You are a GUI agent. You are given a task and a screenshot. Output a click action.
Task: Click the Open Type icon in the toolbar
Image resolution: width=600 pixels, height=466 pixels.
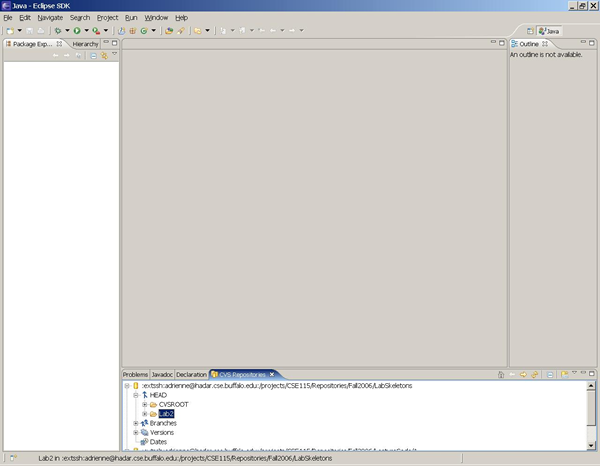point(170,31)
